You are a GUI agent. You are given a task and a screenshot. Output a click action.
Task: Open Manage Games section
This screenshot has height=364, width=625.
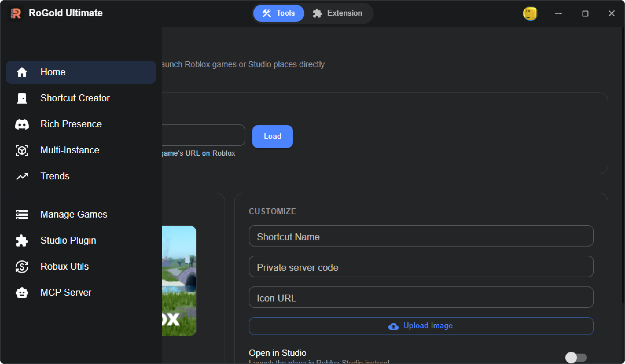81,215
